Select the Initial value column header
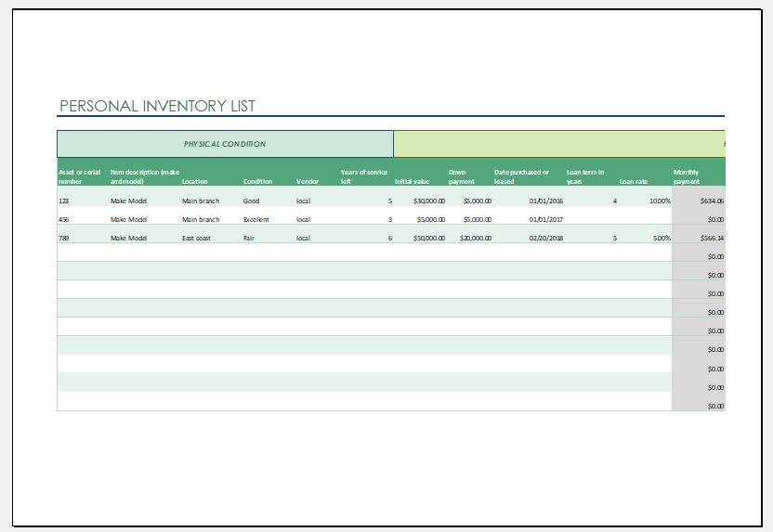The width and height of the screenshot is (773, 532). pos(413,181)
